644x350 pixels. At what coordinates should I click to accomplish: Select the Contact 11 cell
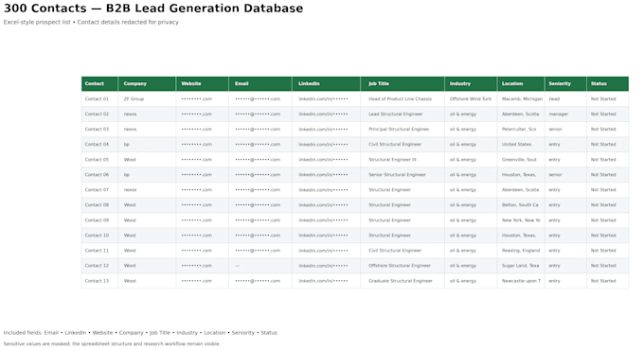pos(99,251)
